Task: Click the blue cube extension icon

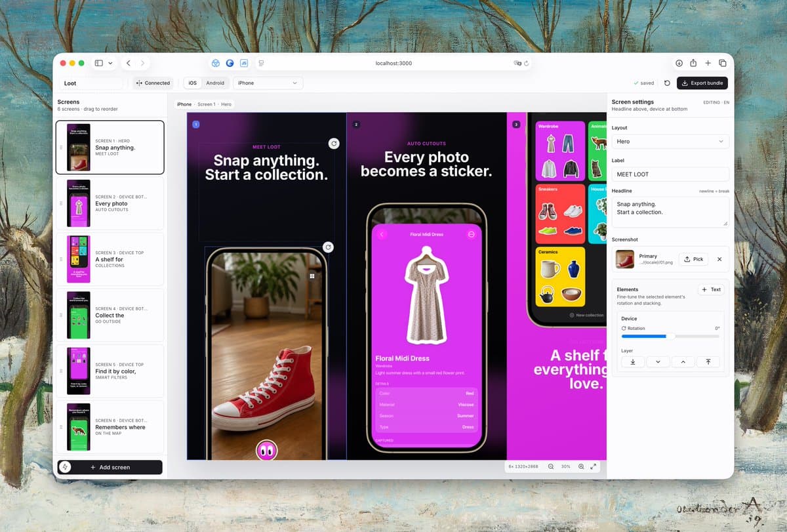Action: (x=215, y=63)
